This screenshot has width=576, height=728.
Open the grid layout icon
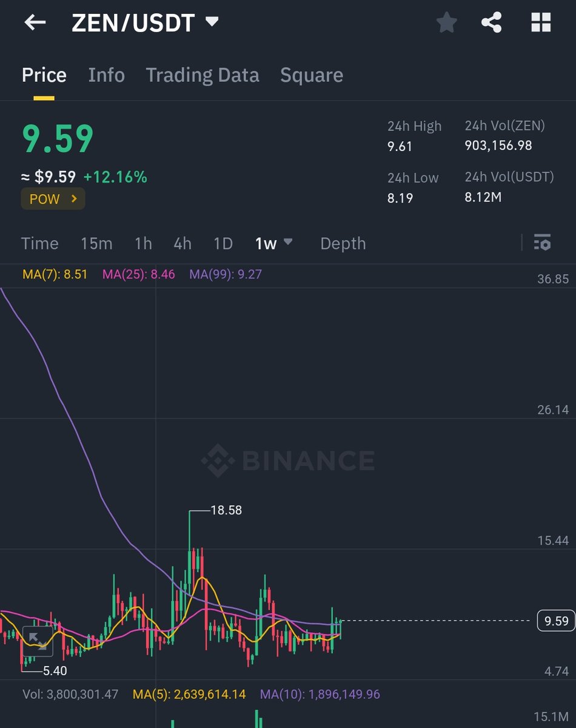541,23
